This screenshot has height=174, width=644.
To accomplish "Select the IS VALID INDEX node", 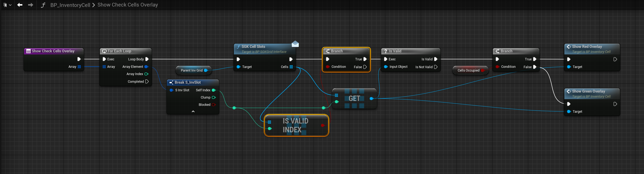I will pyautogui.click(x=295, y=125).
